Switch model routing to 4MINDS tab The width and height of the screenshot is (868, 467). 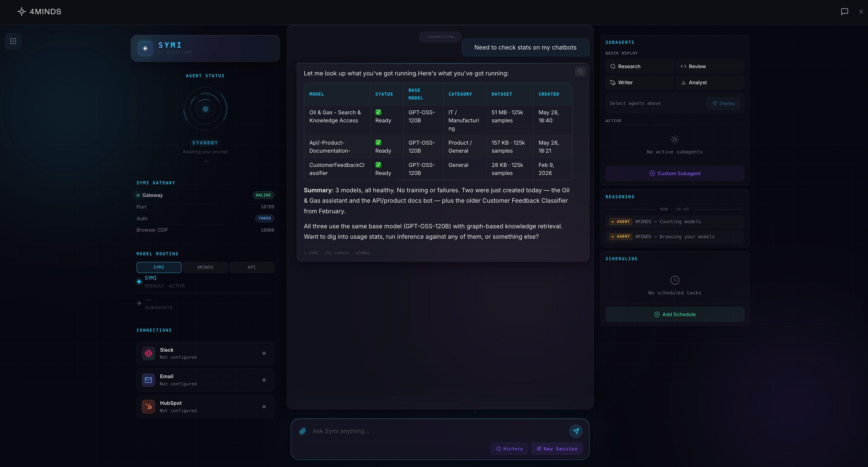tap(205, 267)
